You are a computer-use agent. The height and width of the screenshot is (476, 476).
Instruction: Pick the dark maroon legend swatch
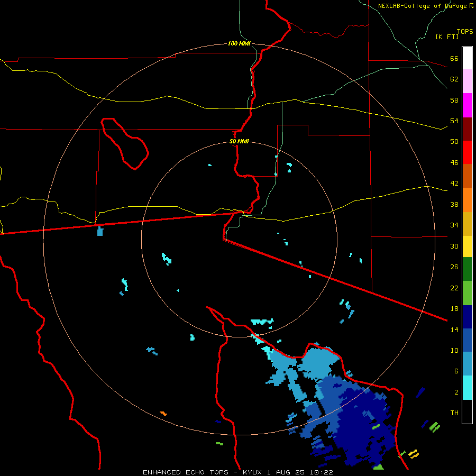[x=467, y=129]
